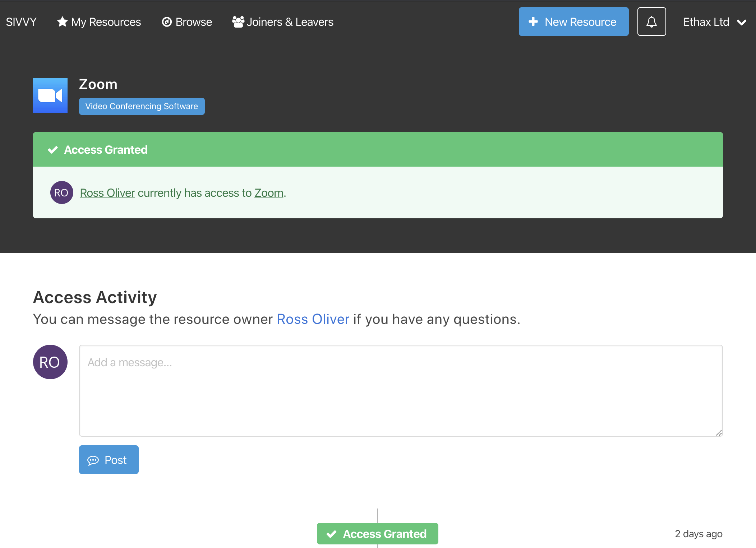Screen dimensions: 756x548
Task: Click the RO avatar beside message box
Action: point(50,362)
